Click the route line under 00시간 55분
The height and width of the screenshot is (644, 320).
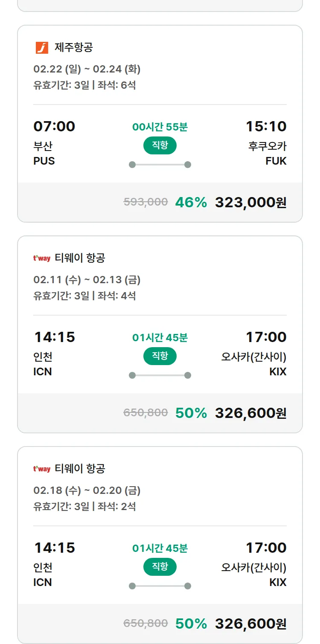point(160,165)
